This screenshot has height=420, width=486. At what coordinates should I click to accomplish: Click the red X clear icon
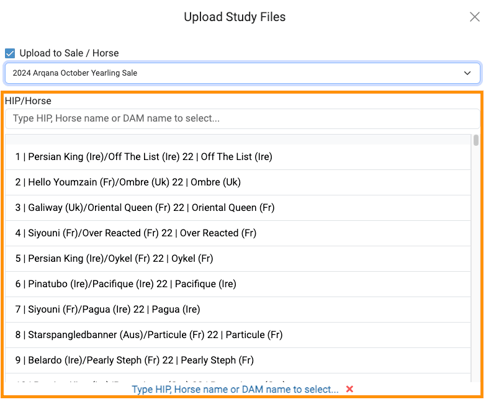point(349,389)
